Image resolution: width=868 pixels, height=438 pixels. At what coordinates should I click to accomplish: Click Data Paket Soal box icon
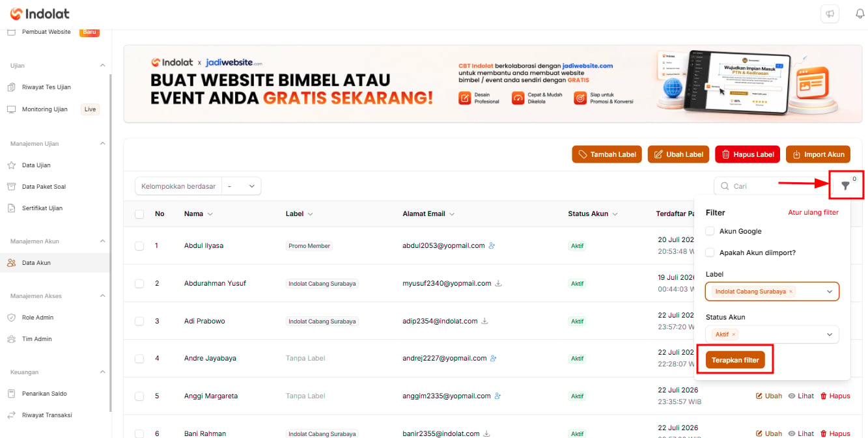click(11, 187)
